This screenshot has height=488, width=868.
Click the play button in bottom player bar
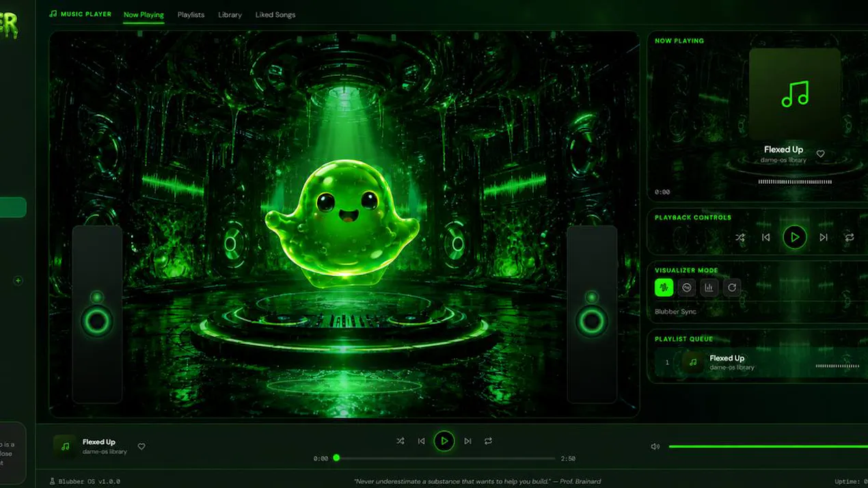(444, 441)
